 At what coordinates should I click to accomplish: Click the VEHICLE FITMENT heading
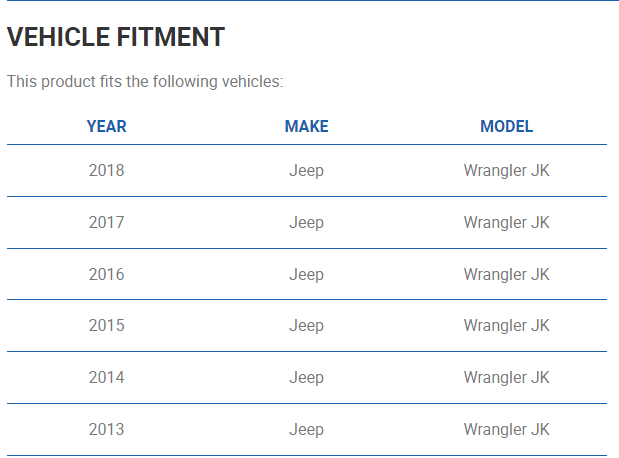[116, 38]
